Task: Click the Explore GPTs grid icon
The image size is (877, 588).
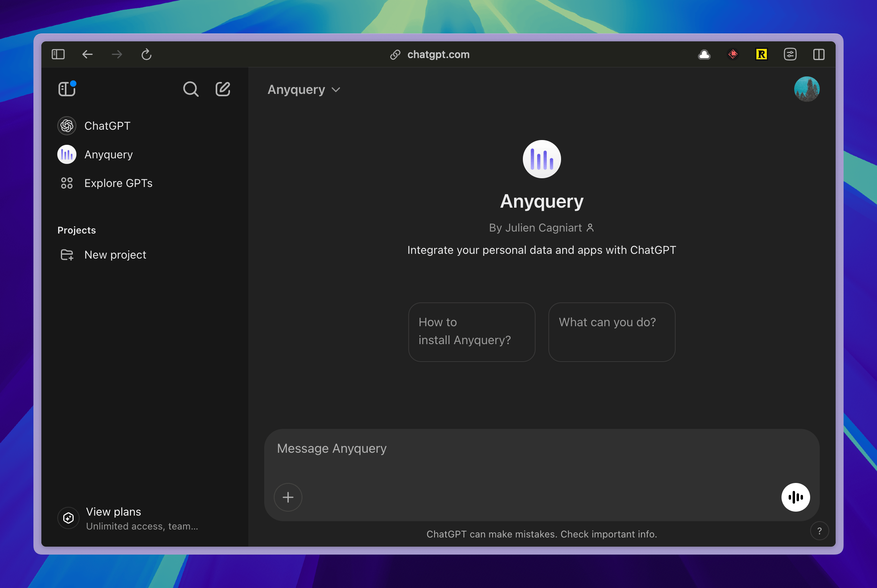Action: (x=67, y=183)
